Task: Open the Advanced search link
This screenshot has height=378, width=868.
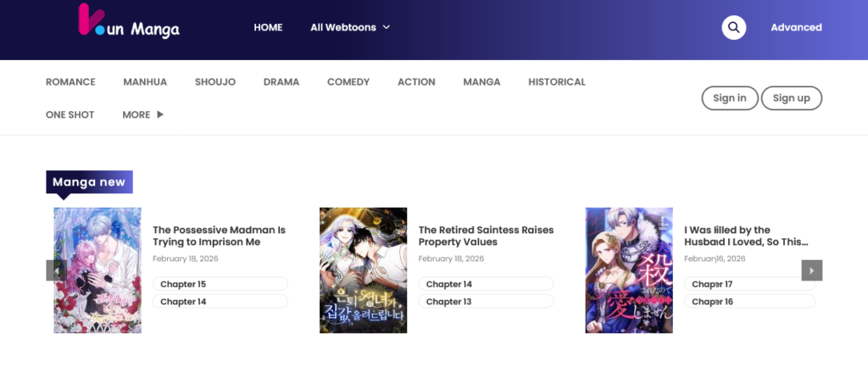Action: (796, 27)
